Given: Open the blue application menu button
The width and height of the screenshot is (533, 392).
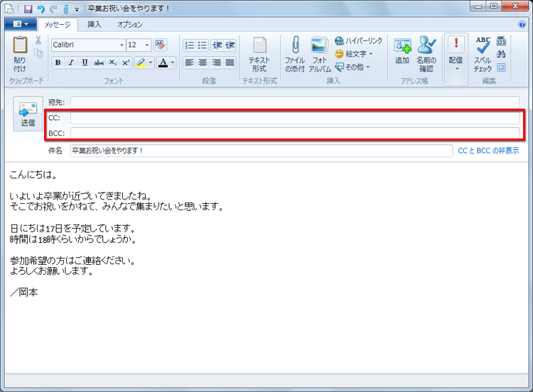Looking at the screenshot, I should click(x=21, y=24).
